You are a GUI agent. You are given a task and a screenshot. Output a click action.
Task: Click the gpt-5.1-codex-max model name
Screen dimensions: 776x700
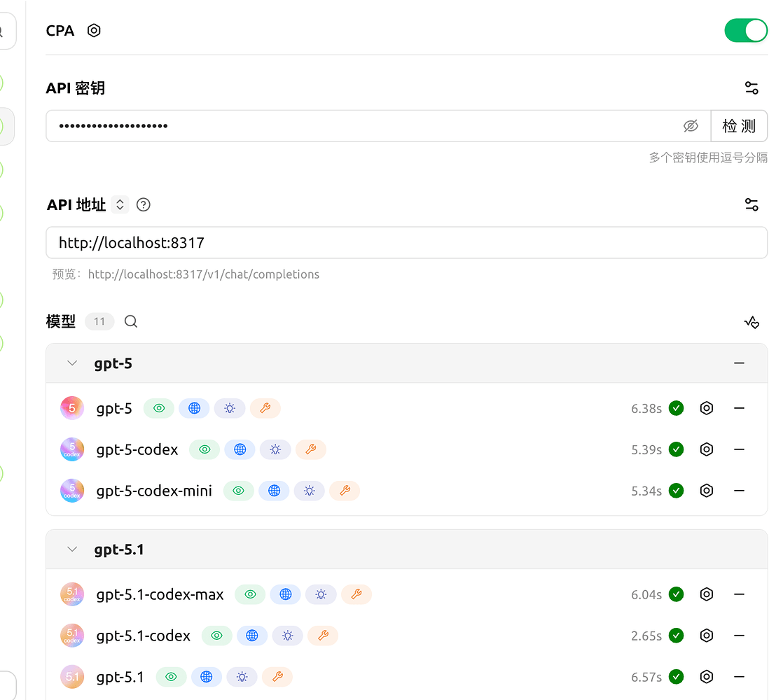click(x=160, y=594)
